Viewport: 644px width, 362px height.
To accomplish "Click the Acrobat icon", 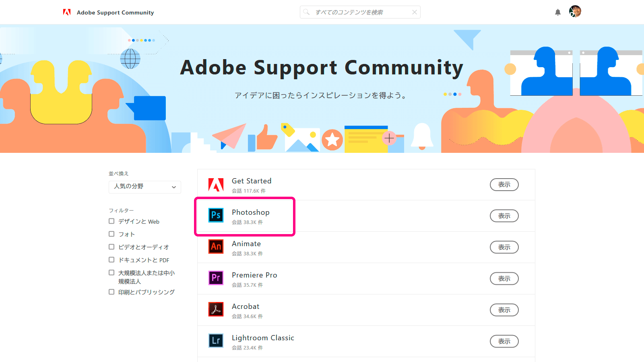I will (x=216, y=309).
